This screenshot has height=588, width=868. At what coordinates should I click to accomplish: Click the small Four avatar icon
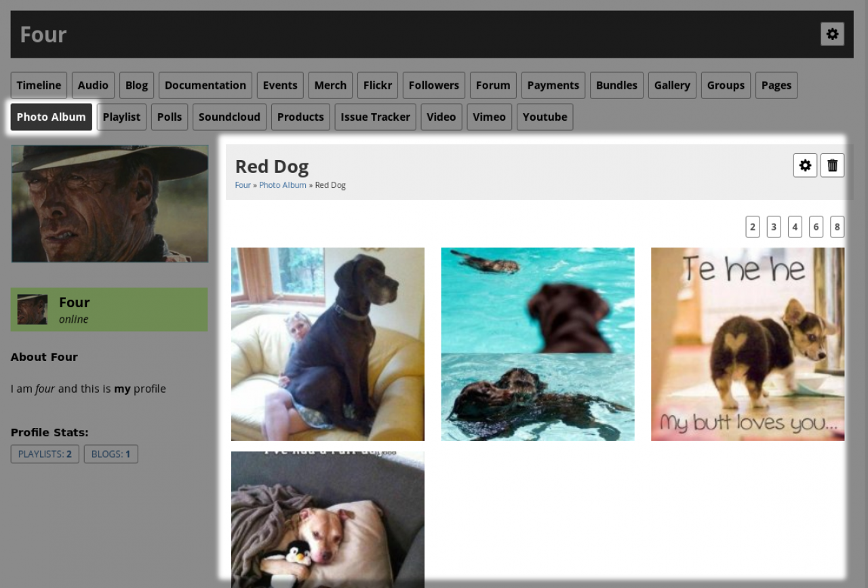pyautogui.click(x=33, y=309)
